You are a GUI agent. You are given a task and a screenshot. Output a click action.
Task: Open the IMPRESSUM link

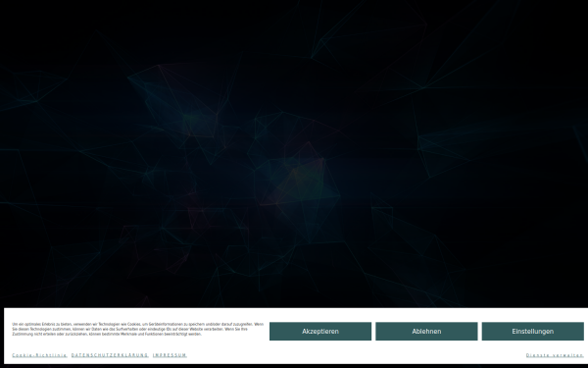[x=170, y=355]
